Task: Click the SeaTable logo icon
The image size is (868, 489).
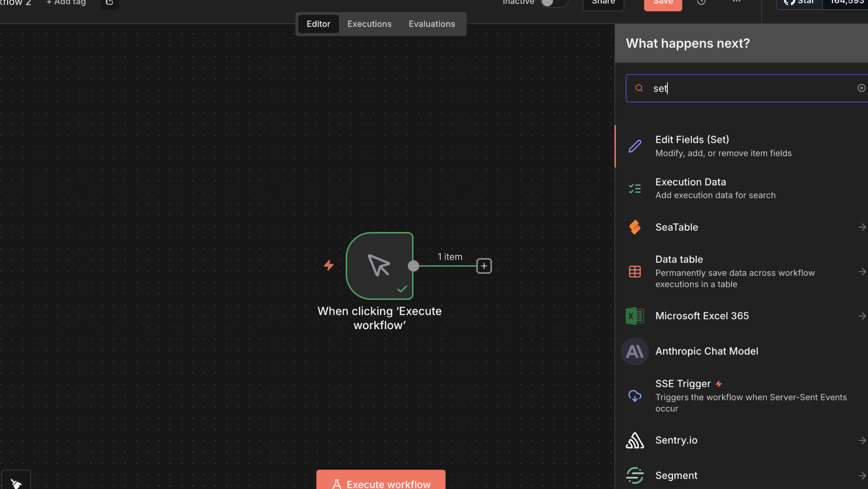Action: 635,227
